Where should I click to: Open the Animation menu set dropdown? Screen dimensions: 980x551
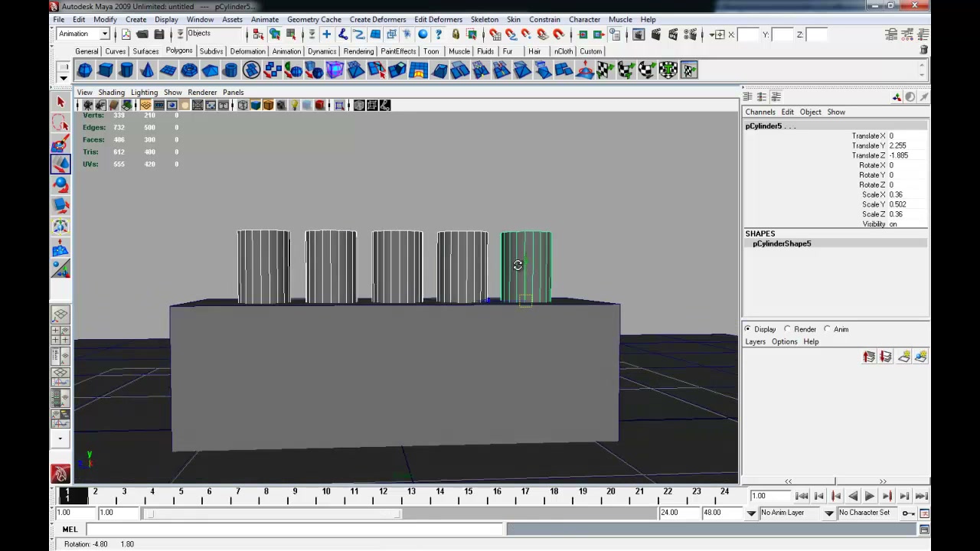point(83,34)
